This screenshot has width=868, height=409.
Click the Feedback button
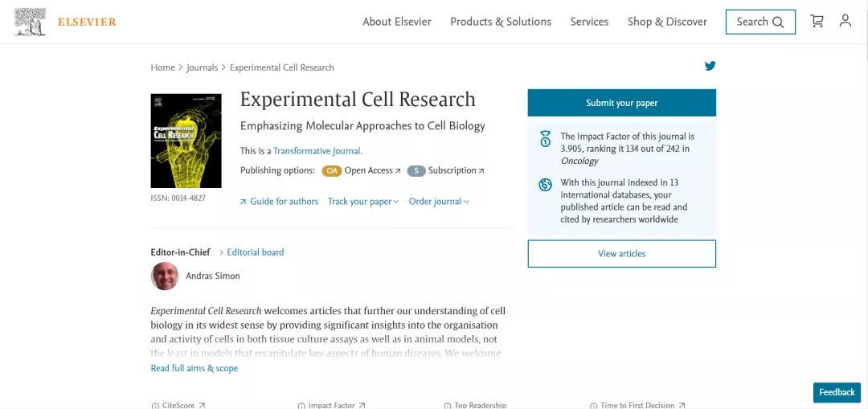point(837,392)
